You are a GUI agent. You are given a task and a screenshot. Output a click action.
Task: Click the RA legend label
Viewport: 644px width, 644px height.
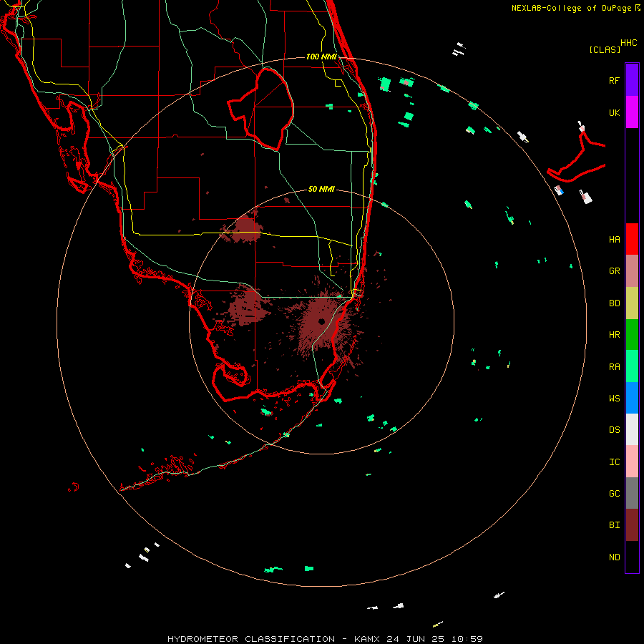[614, 367]
